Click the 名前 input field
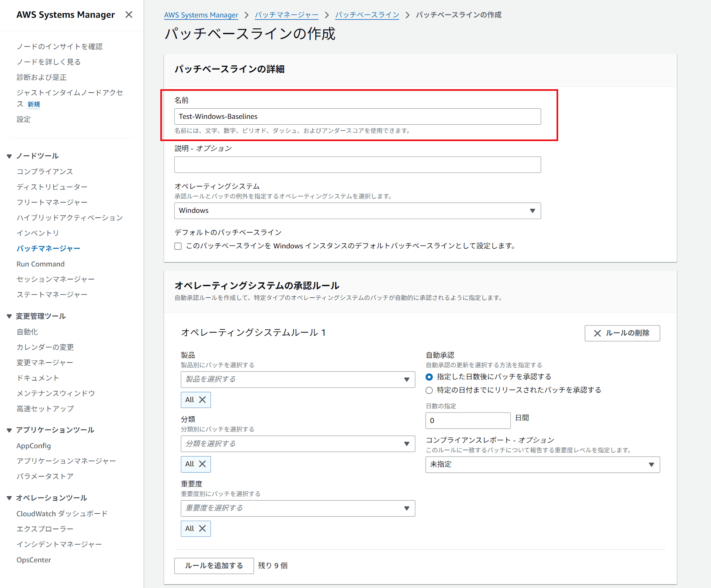This screenshot has width=711, height=588. tap(357, 117)
